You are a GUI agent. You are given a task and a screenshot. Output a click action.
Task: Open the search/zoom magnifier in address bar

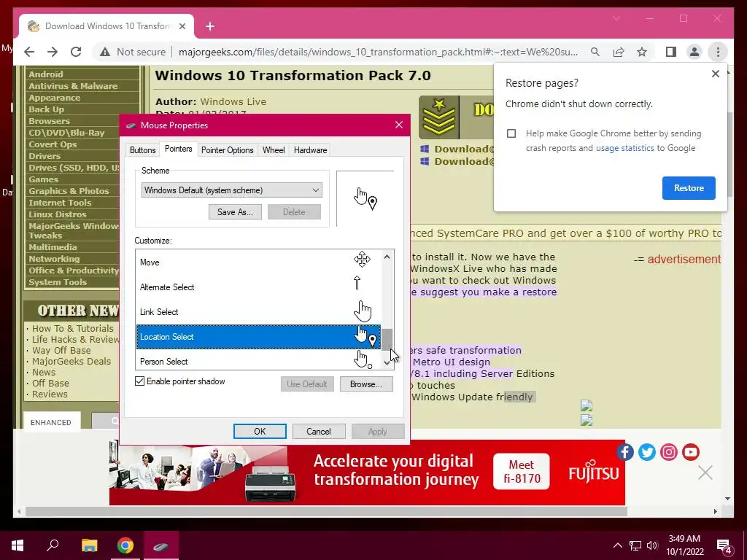pos(595,52)
